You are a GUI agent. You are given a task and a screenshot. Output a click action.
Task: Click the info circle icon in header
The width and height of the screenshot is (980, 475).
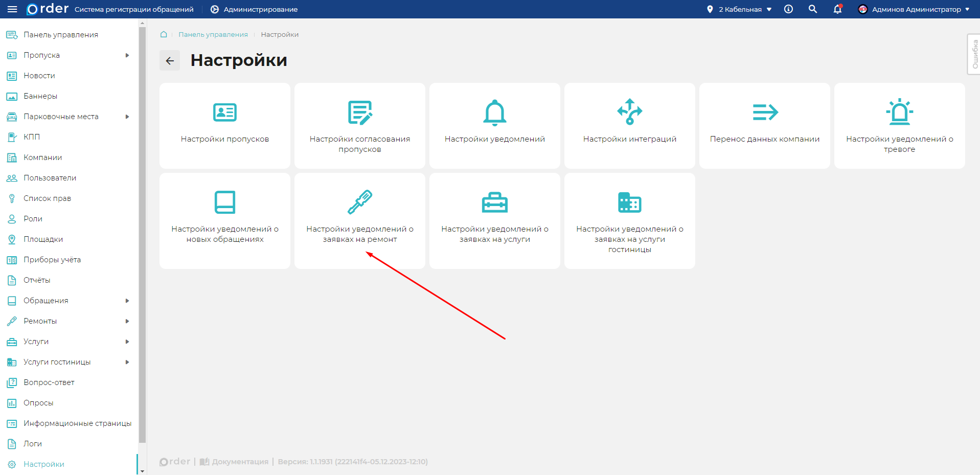(x=788, y=9)
